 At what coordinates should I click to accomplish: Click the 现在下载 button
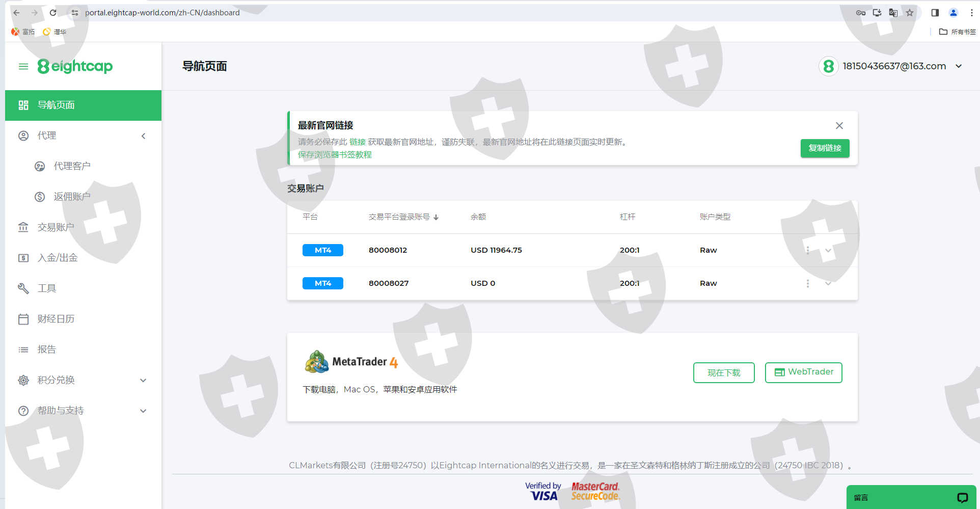click(724, 372)
